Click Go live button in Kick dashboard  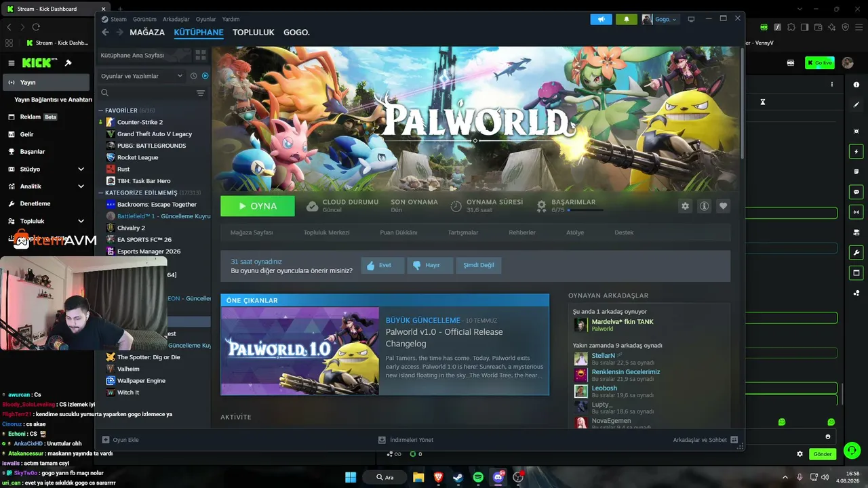[820, 63]
